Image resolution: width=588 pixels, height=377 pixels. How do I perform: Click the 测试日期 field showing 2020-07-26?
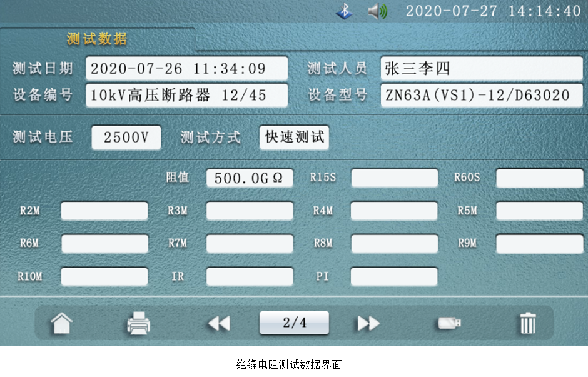(187, 69)
